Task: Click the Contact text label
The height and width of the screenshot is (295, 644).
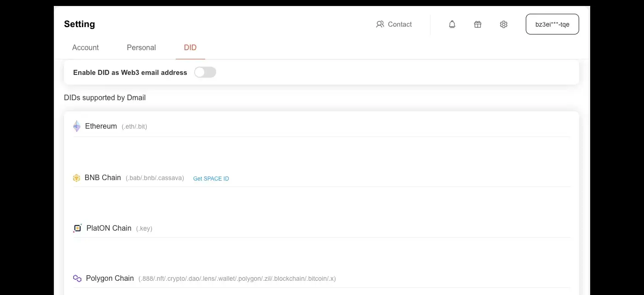Action: (400, 24)
